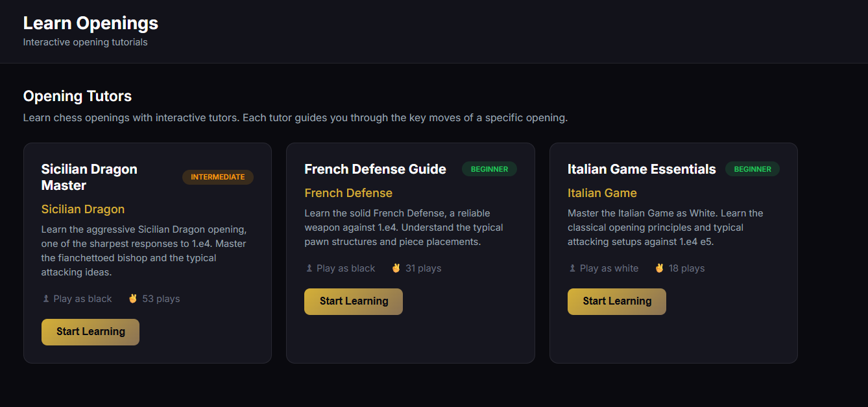Start learning the French Defense Guide
The image size is (868, 407).
(x=354, y=301)
